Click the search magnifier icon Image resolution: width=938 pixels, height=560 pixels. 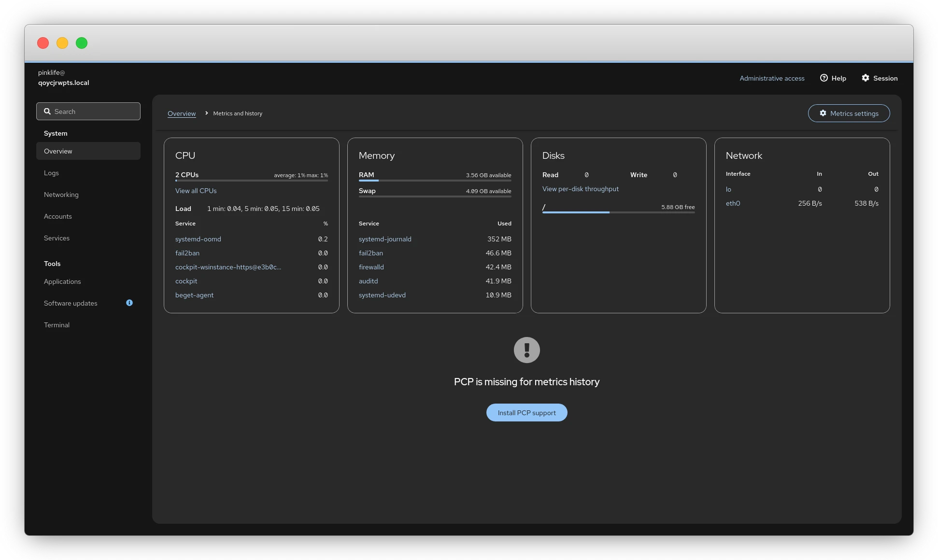coord(47,112)
